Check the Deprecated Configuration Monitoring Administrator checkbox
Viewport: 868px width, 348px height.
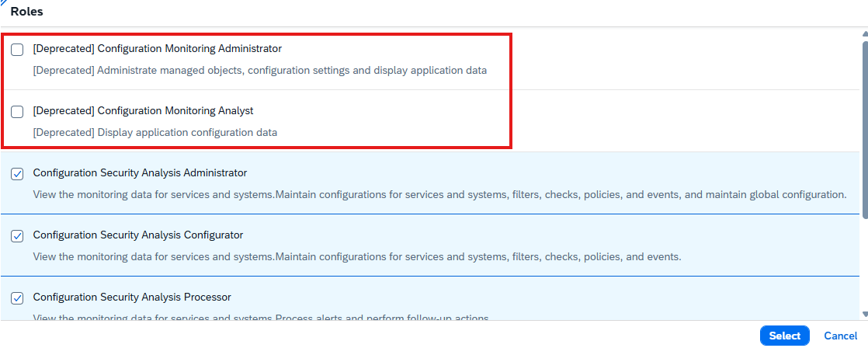pos(17,50)
